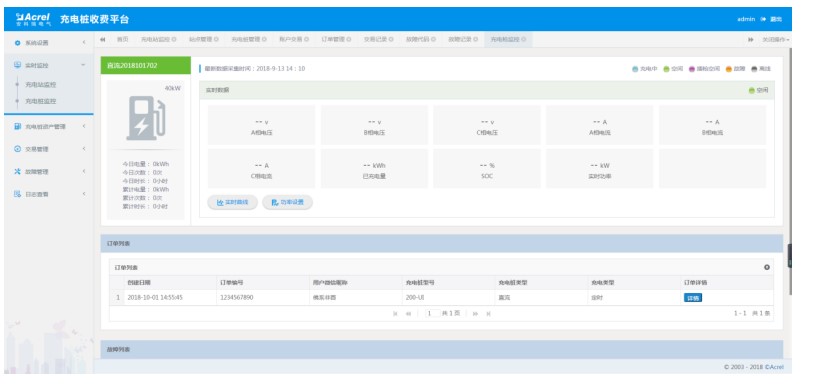817x389 pixels.
Task: Click the round icon at order list header right
Action: [767, 267]
